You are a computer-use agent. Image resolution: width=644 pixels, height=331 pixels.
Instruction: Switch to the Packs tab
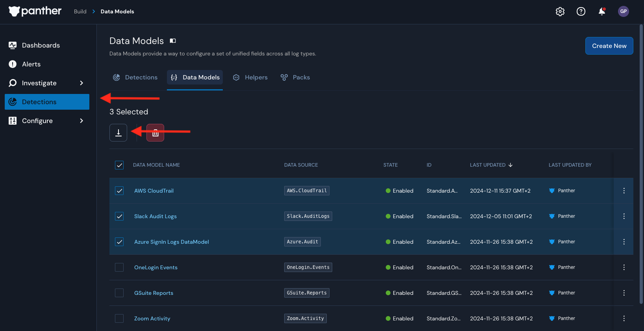point(295,77)
